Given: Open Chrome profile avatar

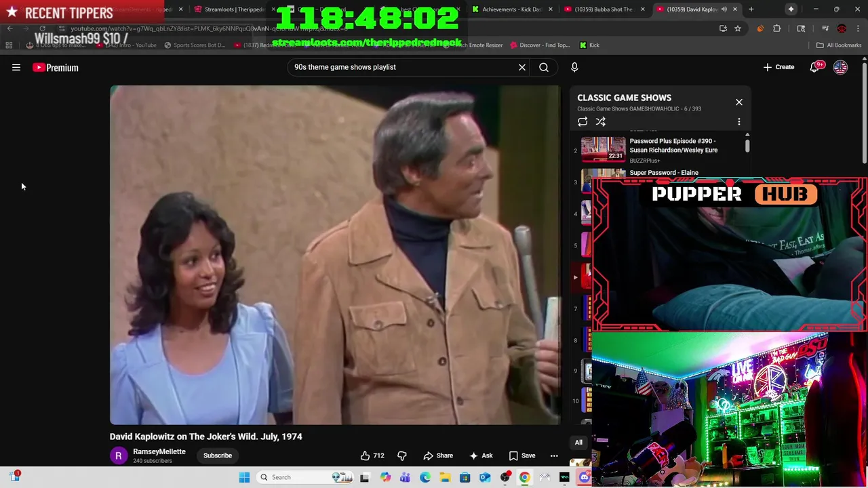Looking at the screenshot, I should [x=842, y=28].
